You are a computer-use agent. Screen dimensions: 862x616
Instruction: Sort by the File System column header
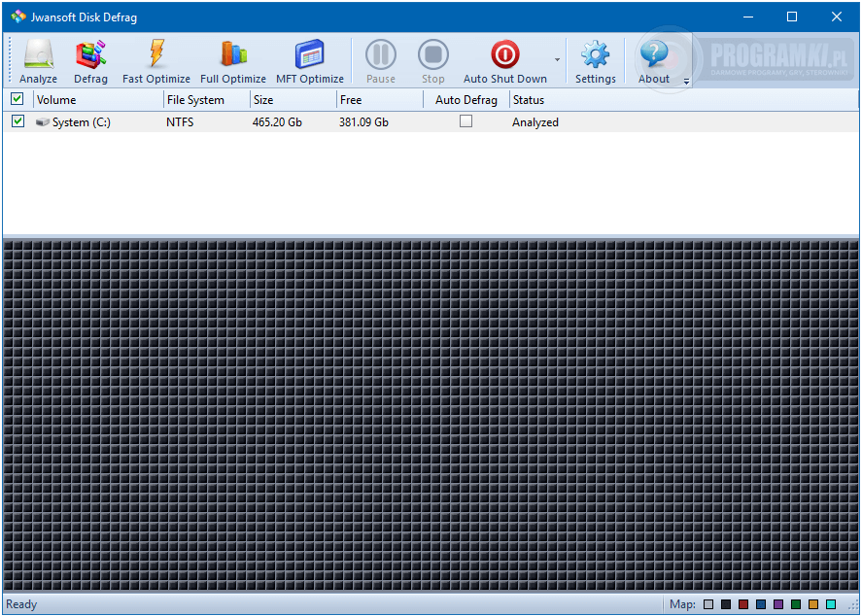tap(207, 100)
